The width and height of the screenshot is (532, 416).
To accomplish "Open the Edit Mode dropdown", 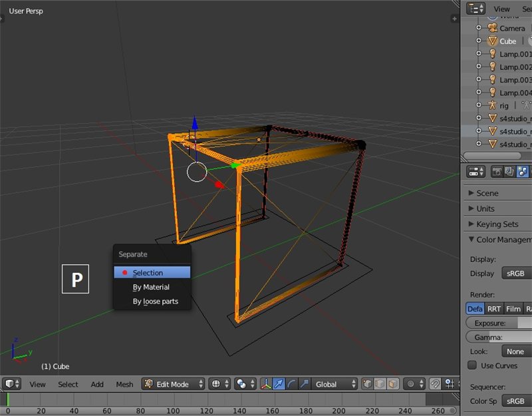I will [x=174, y=384].
